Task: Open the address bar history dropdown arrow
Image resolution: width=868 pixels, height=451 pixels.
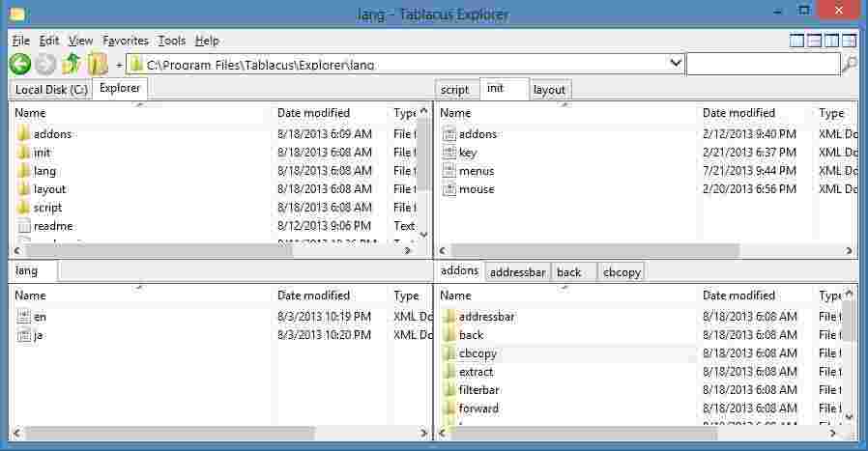Action: tap(676, 64)
